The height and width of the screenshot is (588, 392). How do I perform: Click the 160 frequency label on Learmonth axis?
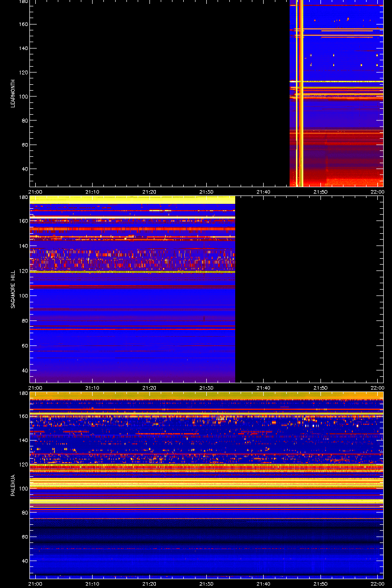pyautogui.click(x=23, y=24)
